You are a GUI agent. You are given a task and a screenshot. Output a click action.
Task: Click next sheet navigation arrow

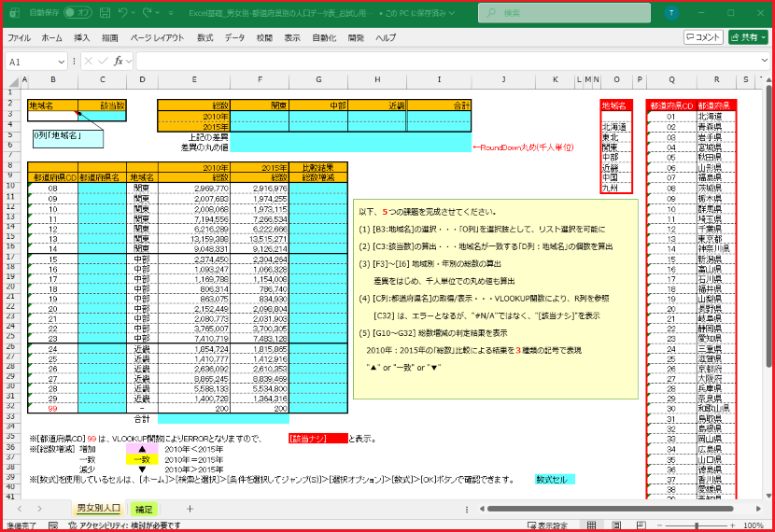click(x=39, y=509)
